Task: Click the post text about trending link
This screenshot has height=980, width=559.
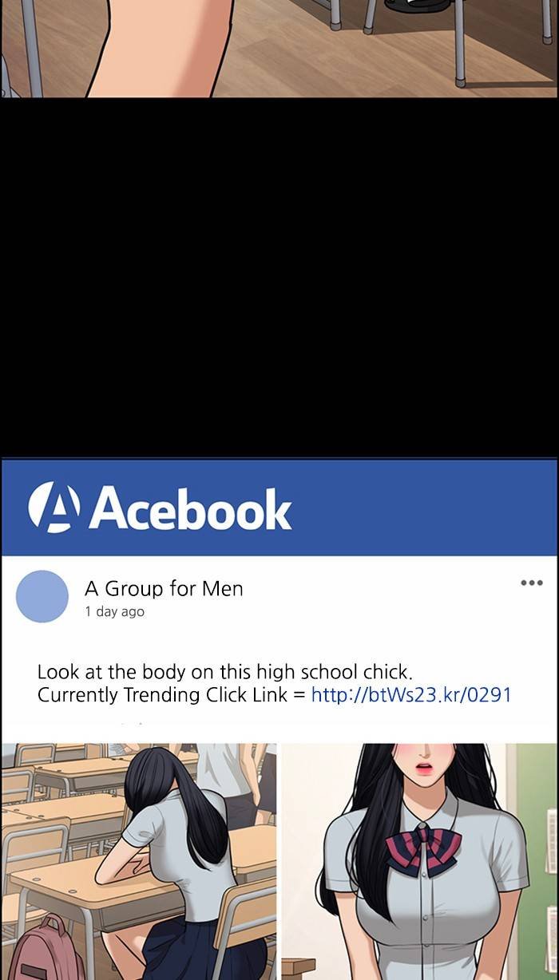Action: coord(274,683)
